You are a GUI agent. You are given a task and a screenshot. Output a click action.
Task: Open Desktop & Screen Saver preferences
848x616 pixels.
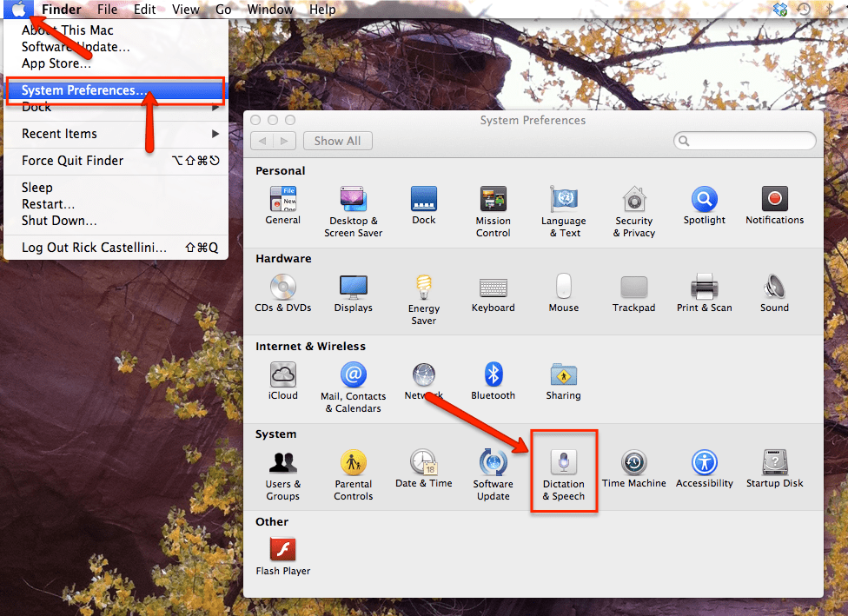coord(353,211)
